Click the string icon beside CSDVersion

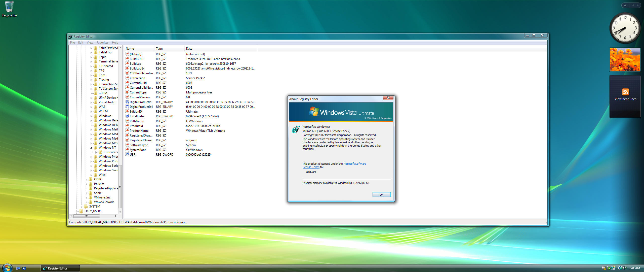tap(127, 78)
